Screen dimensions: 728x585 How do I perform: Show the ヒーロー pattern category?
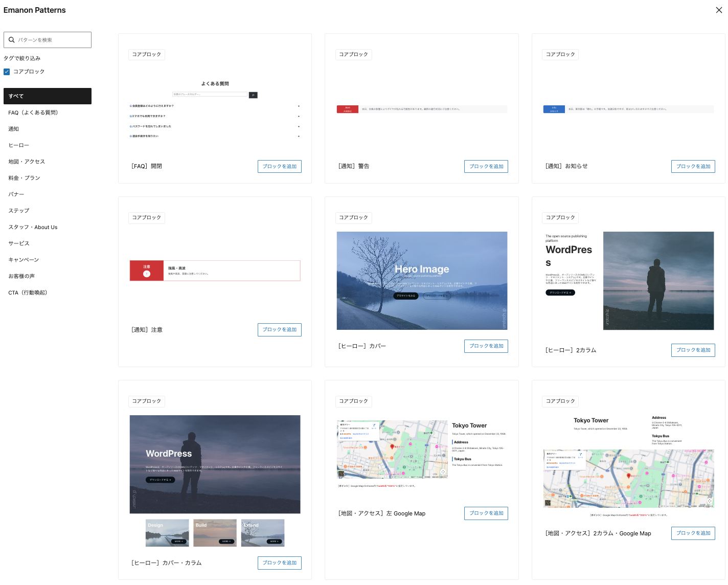(19, 145)
